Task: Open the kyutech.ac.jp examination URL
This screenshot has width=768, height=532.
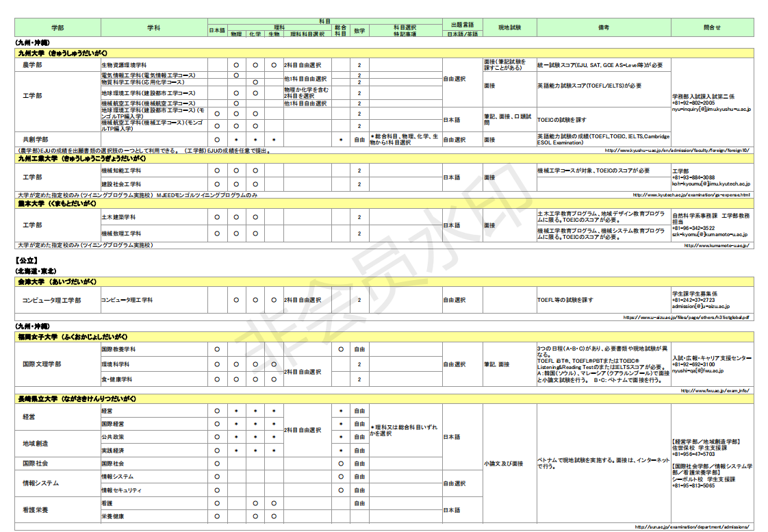Action: pyautogui.click(x=691, y=195)
